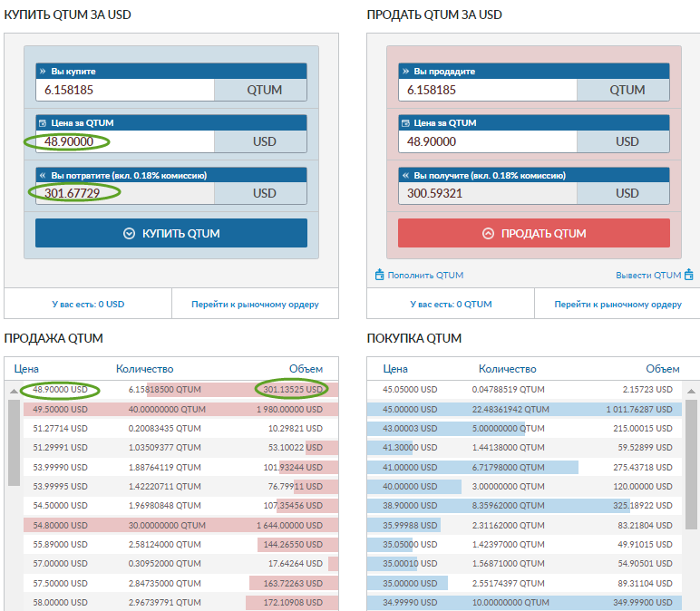Screen dimensions: 700x611
Task: Select У вас есть: 0 USD balance
Action: [88, 305]
